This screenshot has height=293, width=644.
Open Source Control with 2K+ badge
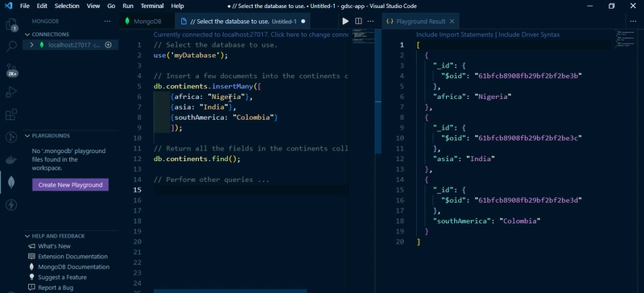coord(11,70)
